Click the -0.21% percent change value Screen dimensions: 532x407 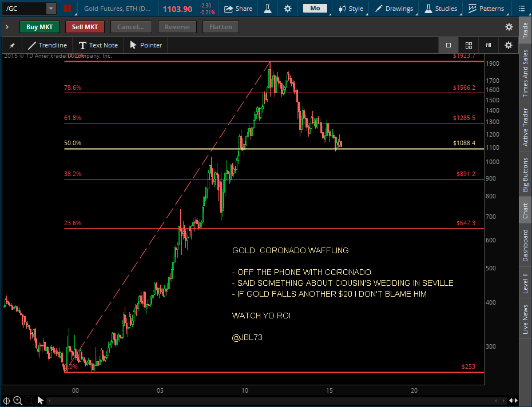click(207, 12)
